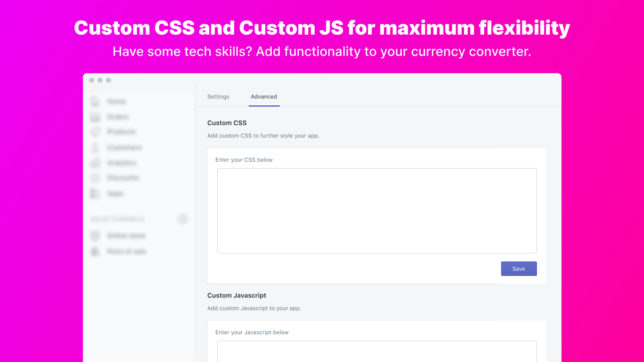Focus the Javascript text area
Viewport: 644px width, 362px height.
(377, 351)
